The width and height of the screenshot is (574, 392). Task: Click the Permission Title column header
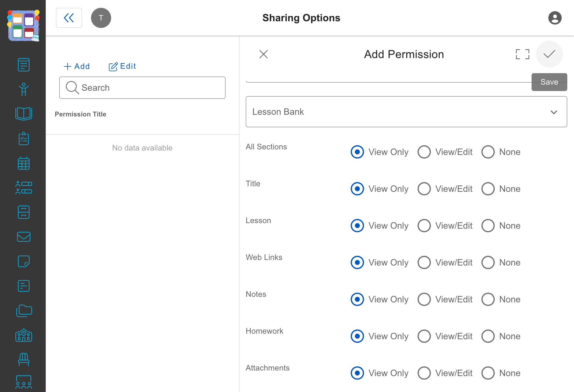coord(80,114)
